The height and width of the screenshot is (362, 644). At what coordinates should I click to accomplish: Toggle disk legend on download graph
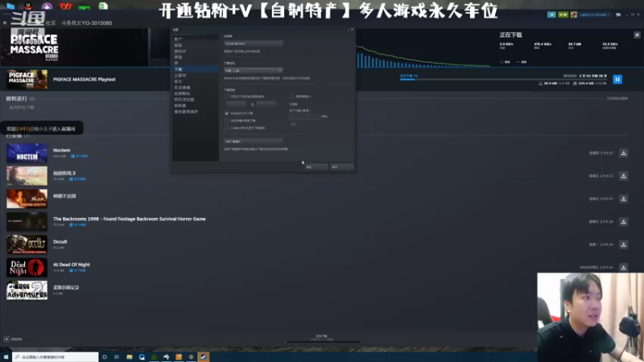pyautogui.click(x=522, y=62)
